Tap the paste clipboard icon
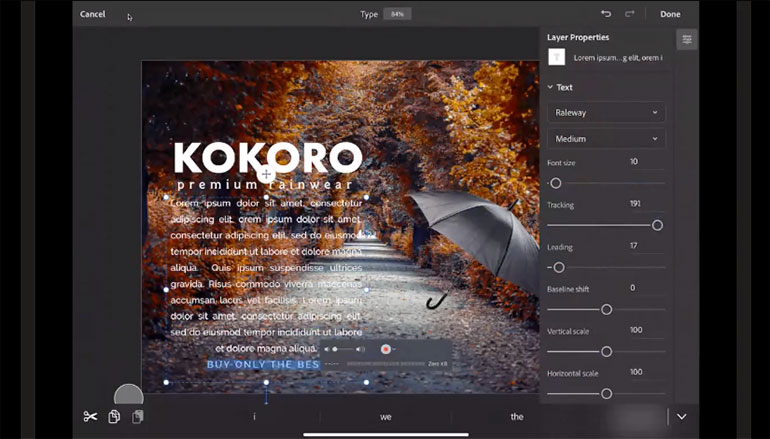The height and width of the screenshot is (439, 770). [x=138, y=416]
